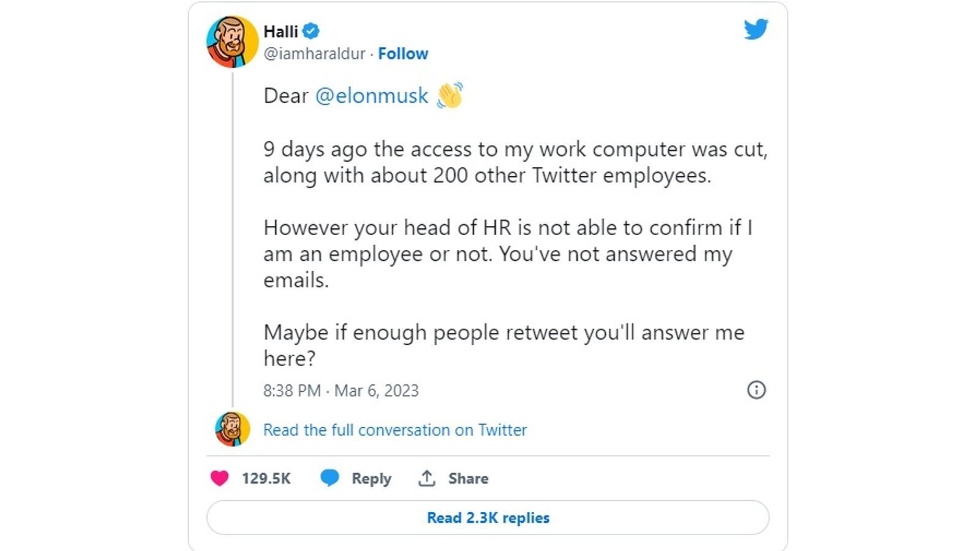Select the Reply speech-bubble icon
Screen dimensions: 980x551
330,478
